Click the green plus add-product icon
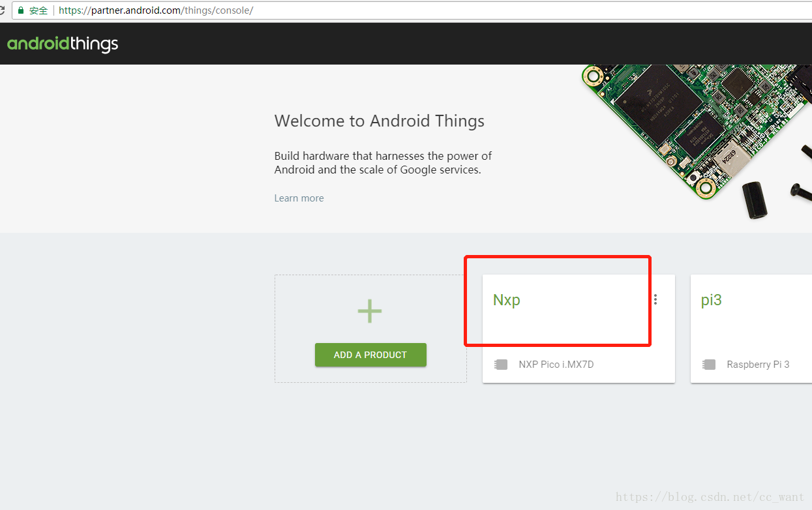The width and height of the screenshot is (812, 510). coord(370,311)
